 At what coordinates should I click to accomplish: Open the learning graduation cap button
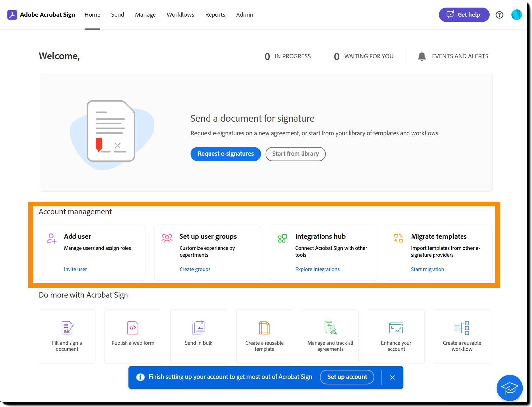[x=510, y=388]
